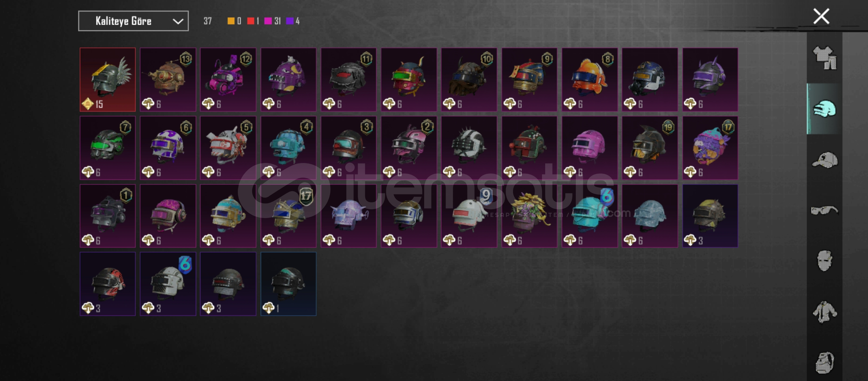
Task: Open the sunglasses category icon
Action: pos(825,211)
